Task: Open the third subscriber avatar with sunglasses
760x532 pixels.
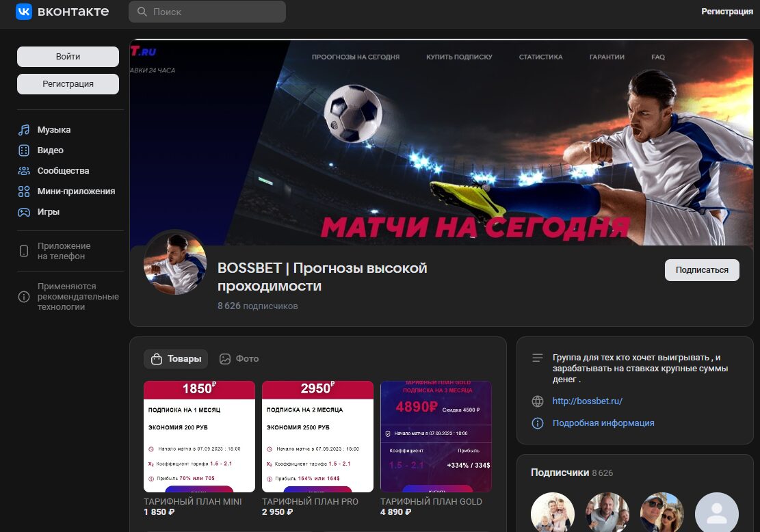Action: [x=662, y=512]
